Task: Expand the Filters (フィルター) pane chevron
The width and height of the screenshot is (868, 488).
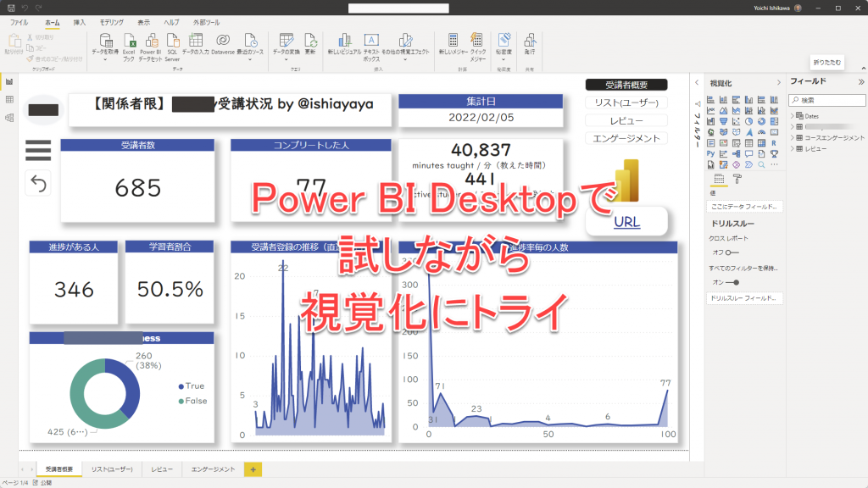Action: [x=697, y=82]
